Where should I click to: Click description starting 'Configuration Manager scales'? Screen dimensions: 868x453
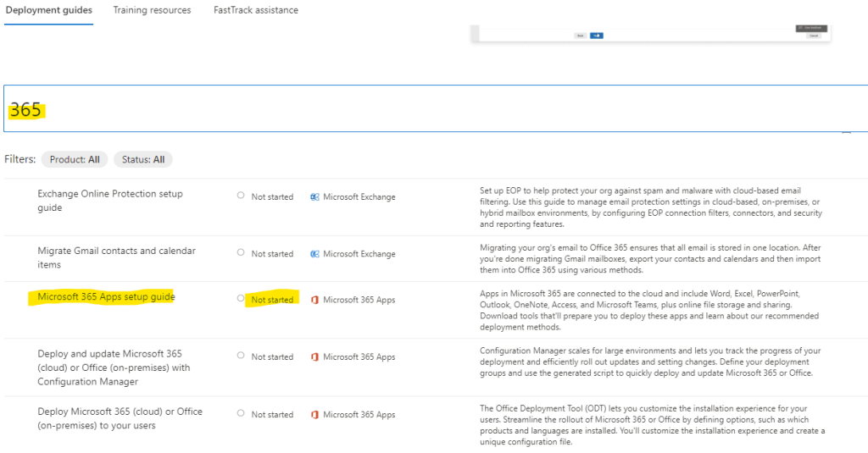[650, 362]
